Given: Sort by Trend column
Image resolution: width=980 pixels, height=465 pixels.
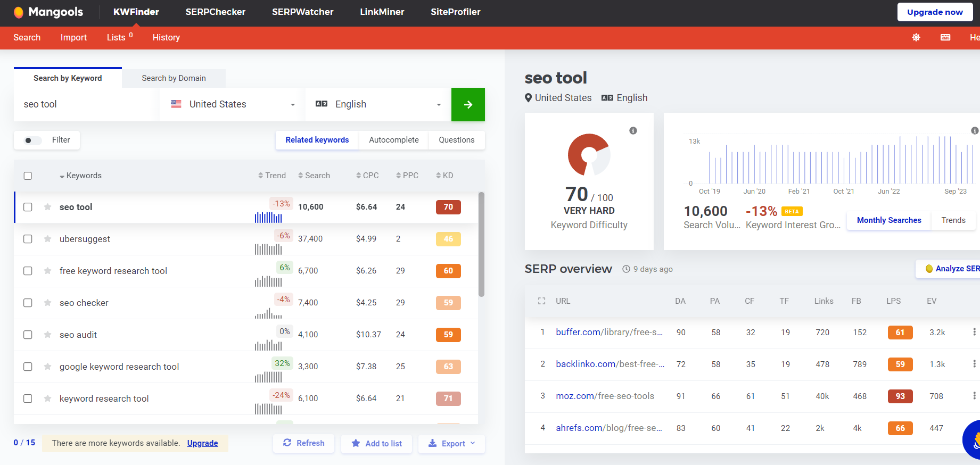Looking at the screenshot, I should [x=272, y=176].
